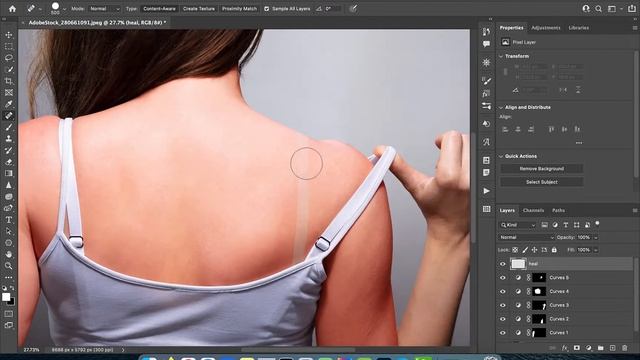Viewport: 640px width, 360px height.
Task: Delete the selected layer
Action: pyautogui.click(x=624, y=348)
